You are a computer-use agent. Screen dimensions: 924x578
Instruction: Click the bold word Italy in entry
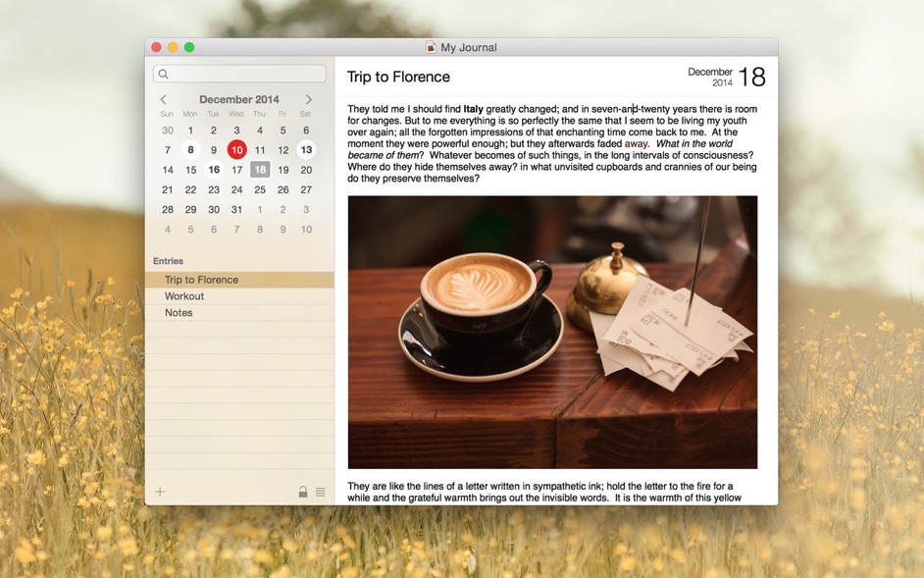473,109
